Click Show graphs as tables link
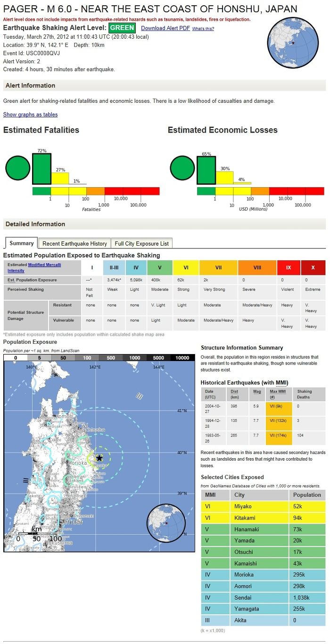Screen dimensions: 330x644 [x=31, y=115]
